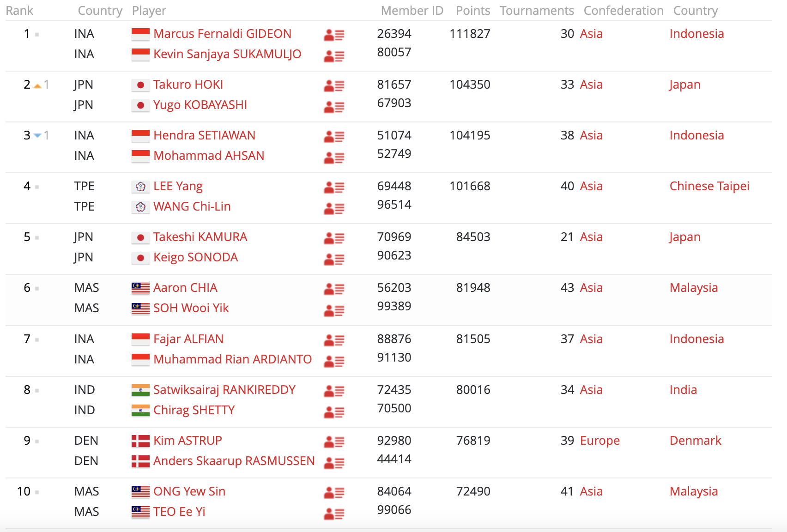Viewport: 787px width, 532px height.
Task: Click profile card icon next to TEO Ee Yi
Action: point(334,513)
